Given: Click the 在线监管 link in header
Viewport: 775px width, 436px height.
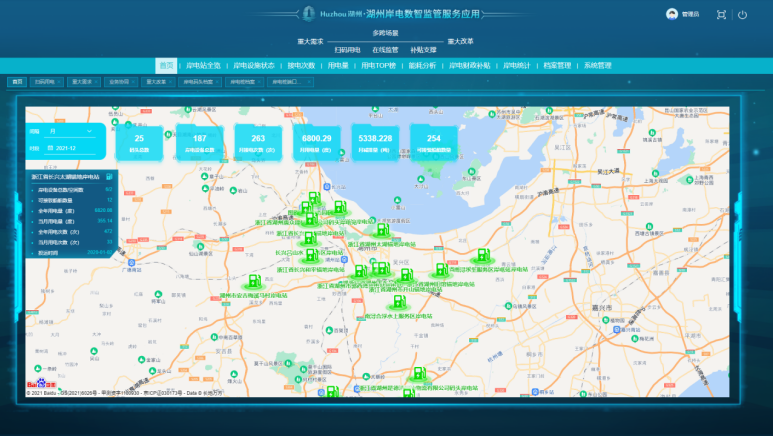Looking at the screenshot, I should coord(385,49).
